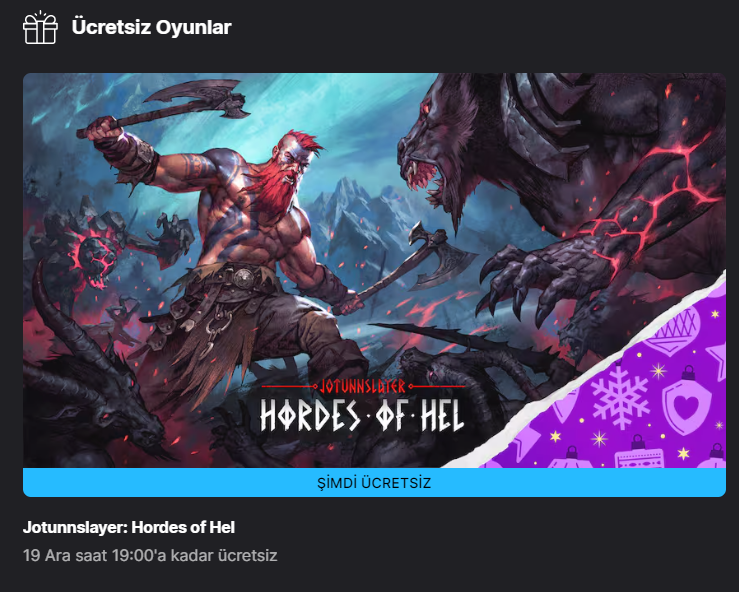Image resolution: width=739 pixels, height=592 pixels.
Task: Click the gift box icon
Action: click(x=40, y=27)
